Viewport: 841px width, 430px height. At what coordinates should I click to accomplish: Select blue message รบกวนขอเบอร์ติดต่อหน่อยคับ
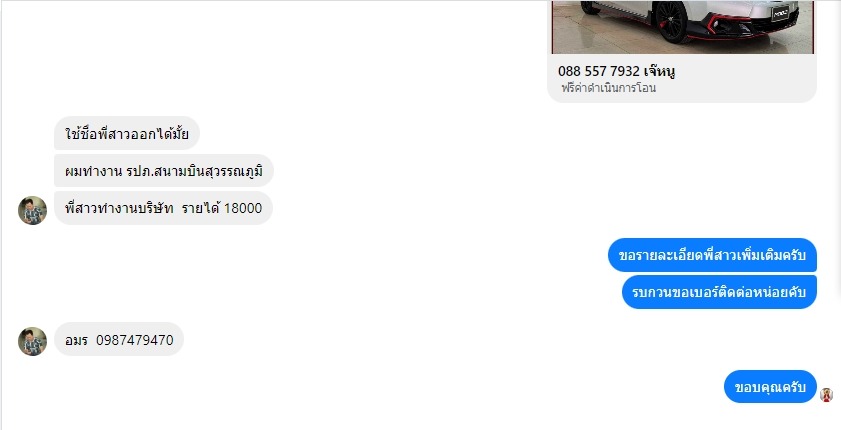(719, 292)
